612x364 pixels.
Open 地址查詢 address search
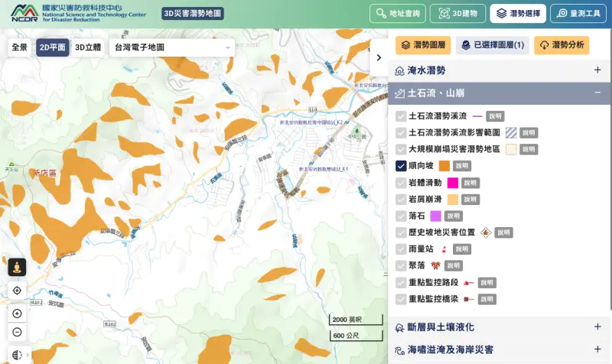(398, 14)
